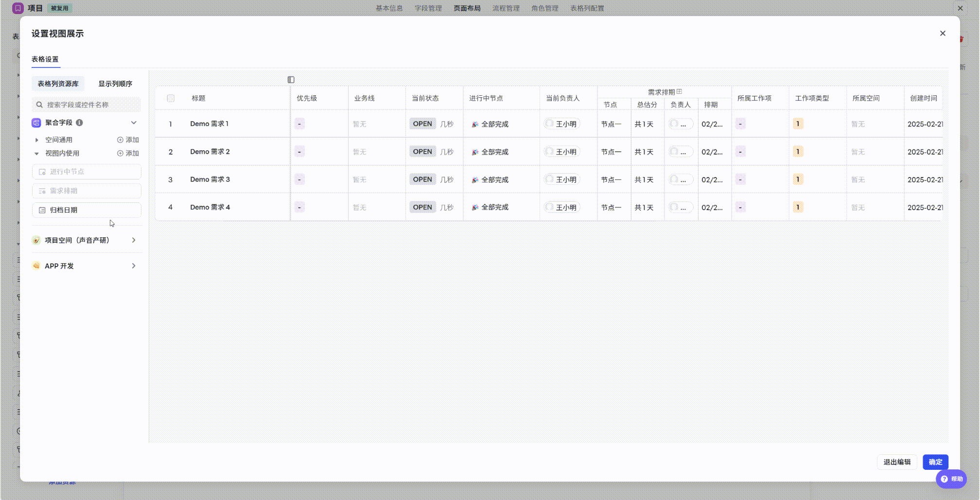980x500 pixels.
Task: Click the add plus icon for 视图内使用
Action: [120, 153]
